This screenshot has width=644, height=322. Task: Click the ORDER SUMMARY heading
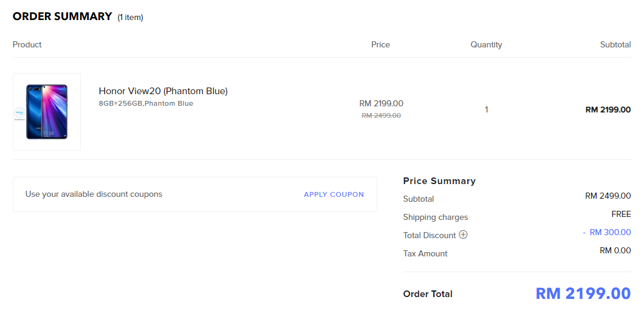(62, 16)
